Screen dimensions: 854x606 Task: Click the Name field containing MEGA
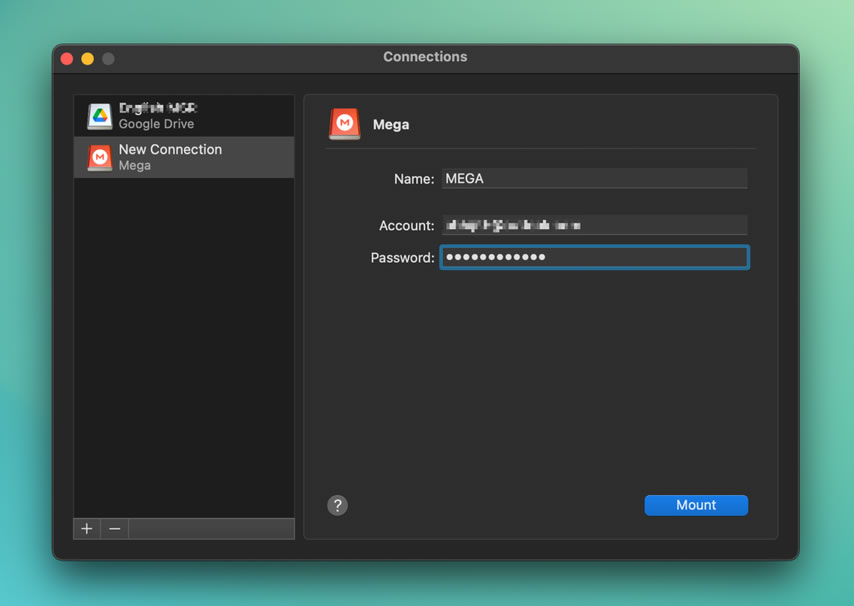594,179
